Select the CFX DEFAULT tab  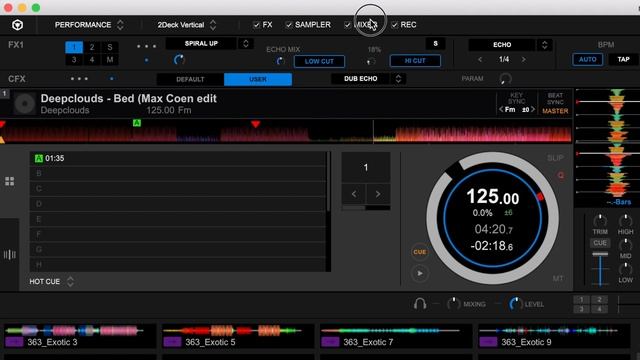[190, 79]
